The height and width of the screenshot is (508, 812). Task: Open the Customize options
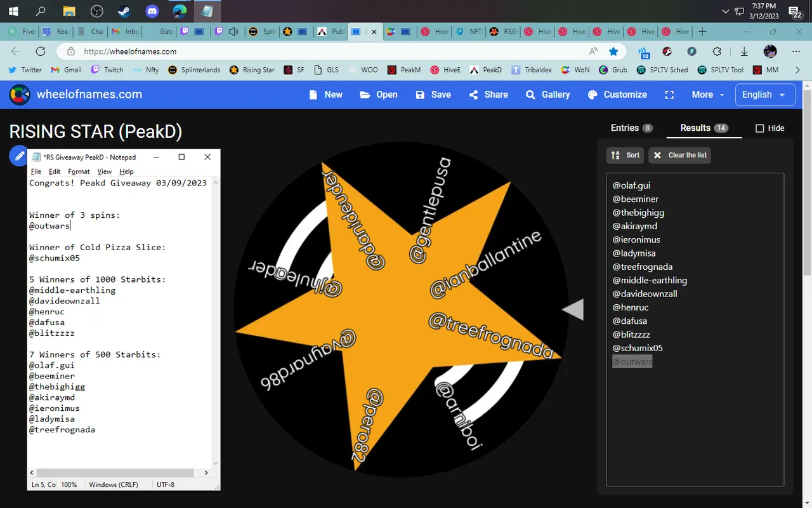[617, 95]
